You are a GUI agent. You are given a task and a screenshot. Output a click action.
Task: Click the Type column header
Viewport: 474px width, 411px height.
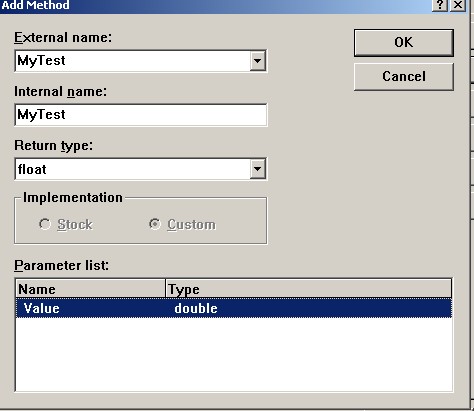(x=309, y=289)
